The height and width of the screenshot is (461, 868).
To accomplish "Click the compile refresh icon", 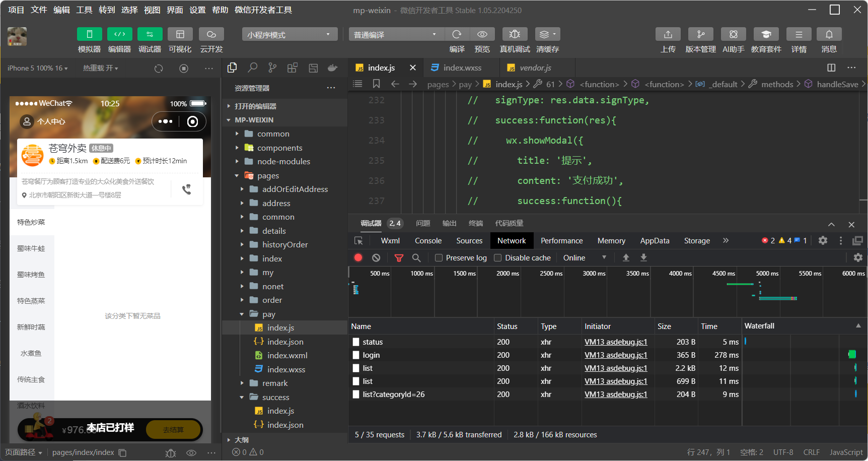I will tap(457, 34).
